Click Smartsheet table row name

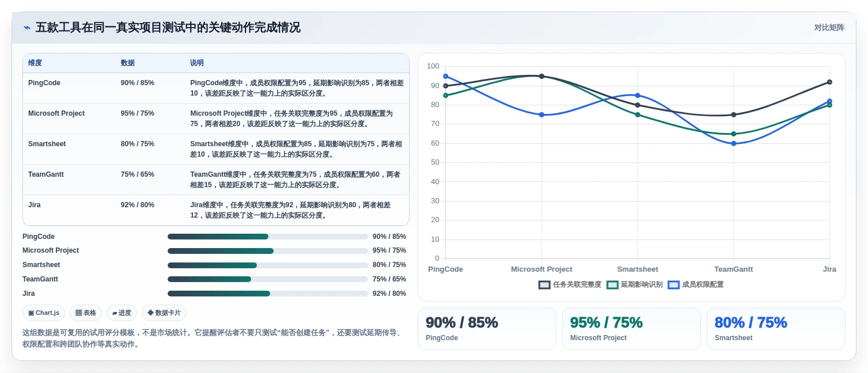coord(47,144)
